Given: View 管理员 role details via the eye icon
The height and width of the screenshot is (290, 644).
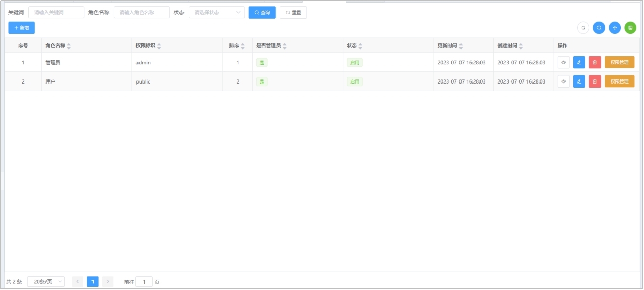Looking at the screenshot, I should coord(563,62).
